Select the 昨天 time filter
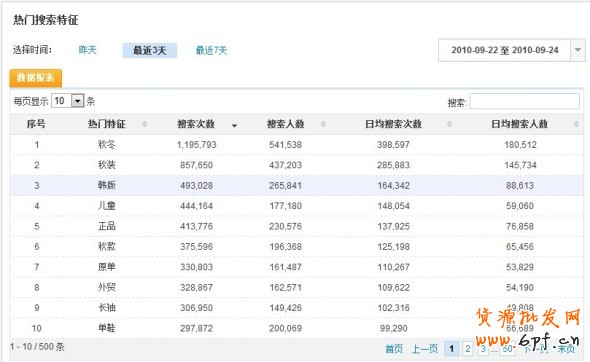The height and width of the screenshot is (362, 590). click(x=88, y=50)
